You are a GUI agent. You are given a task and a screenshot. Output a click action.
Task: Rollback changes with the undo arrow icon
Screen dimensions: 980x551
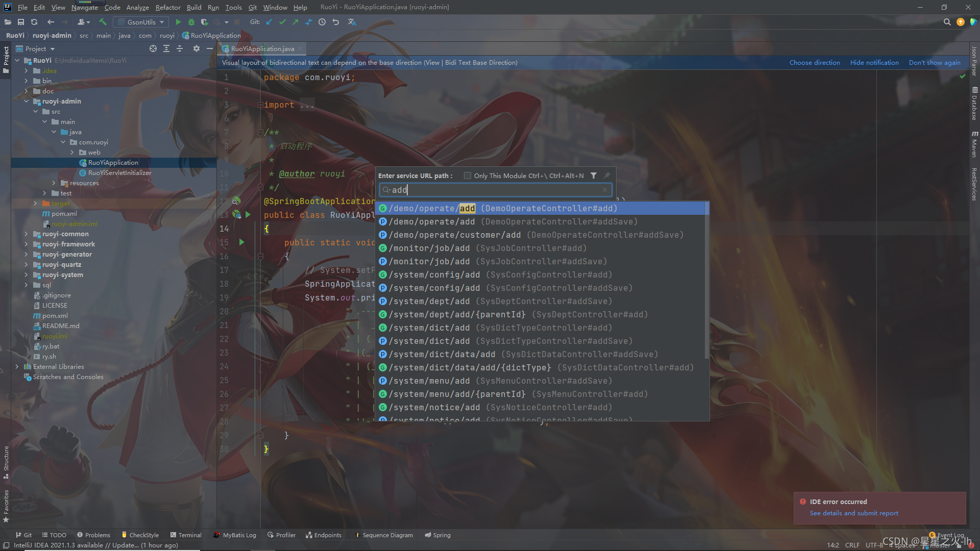point(335,22)
